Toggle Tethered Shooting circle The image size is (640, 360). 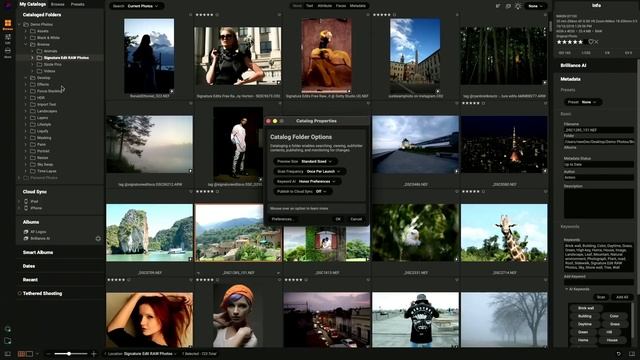(x=19, y=293)
